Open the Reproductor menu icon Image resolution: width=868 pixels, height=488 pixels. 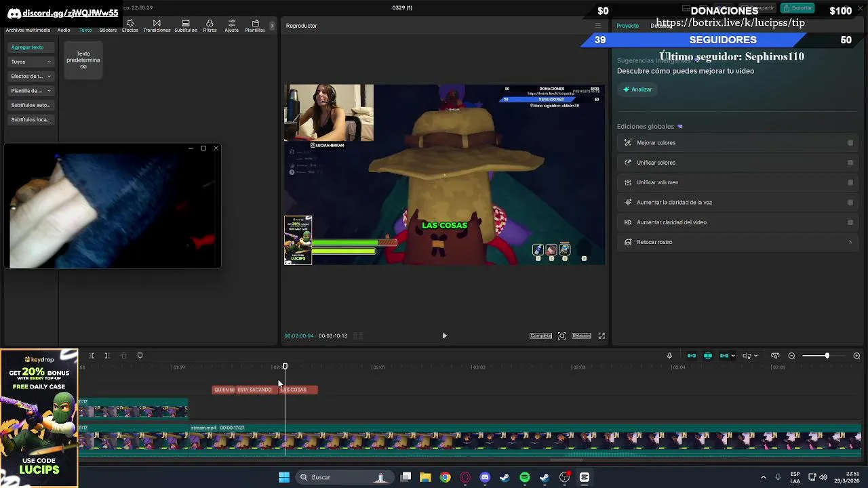pyautogui.click(x=597, y=26)
